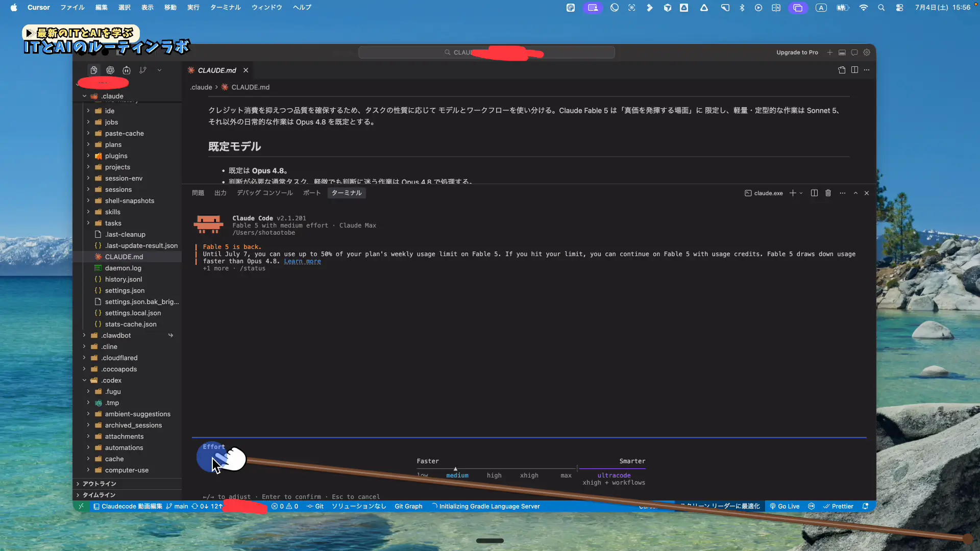980x551 pixels.
Task: Expand the ide folder
Action: tap(88, 111)
